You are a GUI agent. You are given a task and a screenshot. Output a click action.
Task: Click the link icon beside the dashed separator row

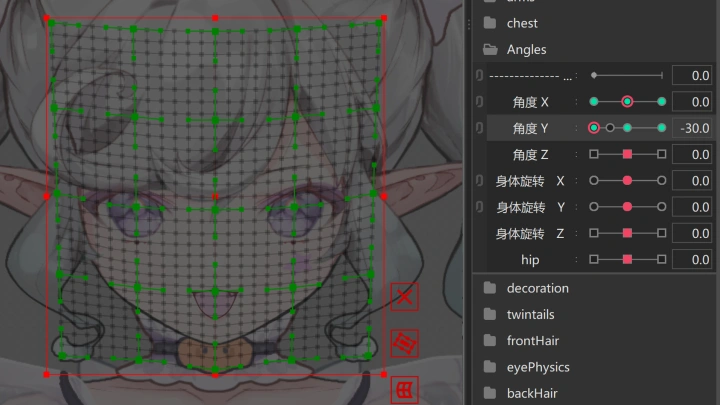(479, 75)
